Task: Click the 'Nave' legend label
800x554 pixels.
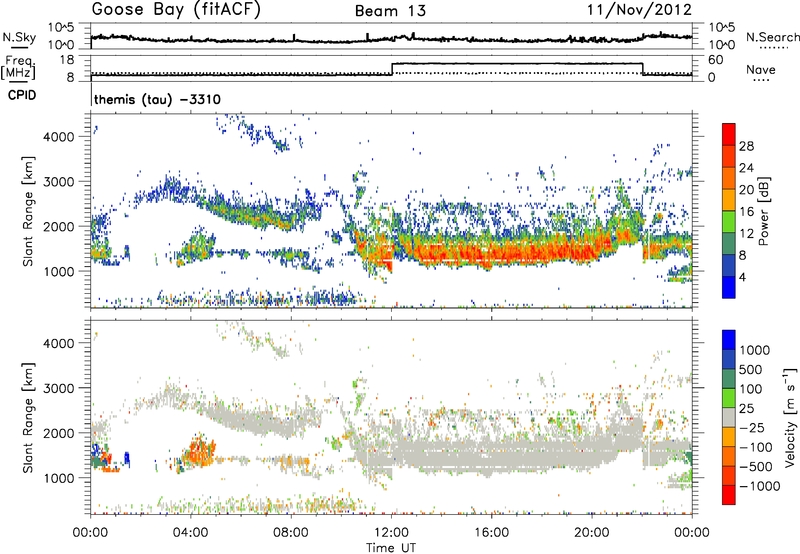Action: pos(761,69)
